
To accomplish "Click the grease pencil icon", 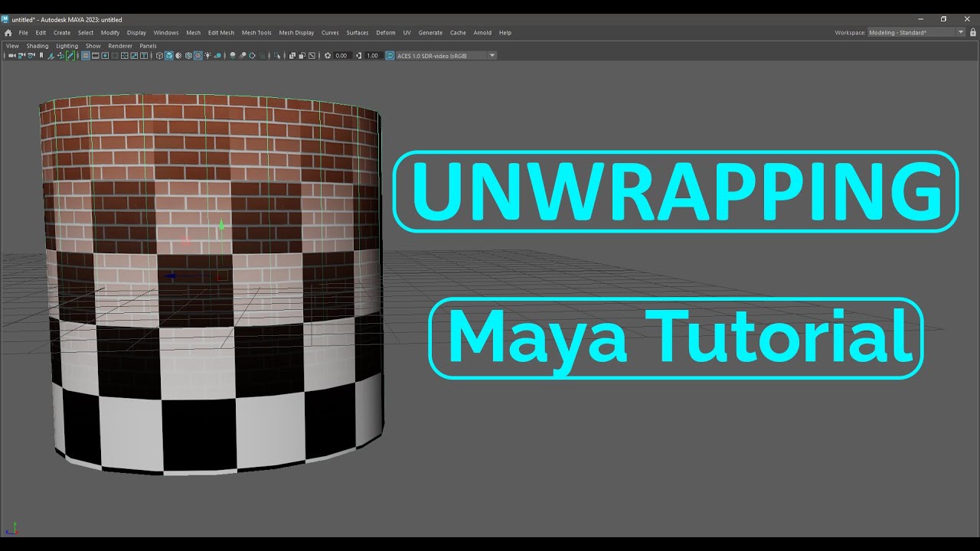I will [70, 55].
